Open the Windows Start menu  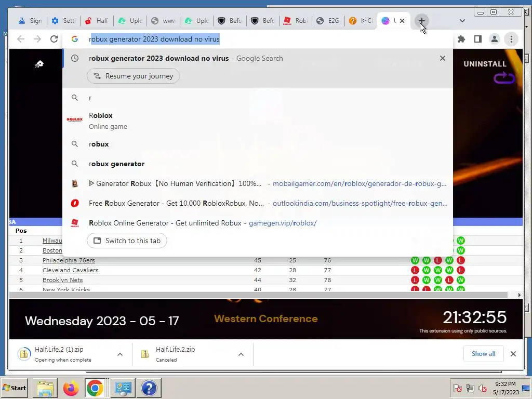15,388
